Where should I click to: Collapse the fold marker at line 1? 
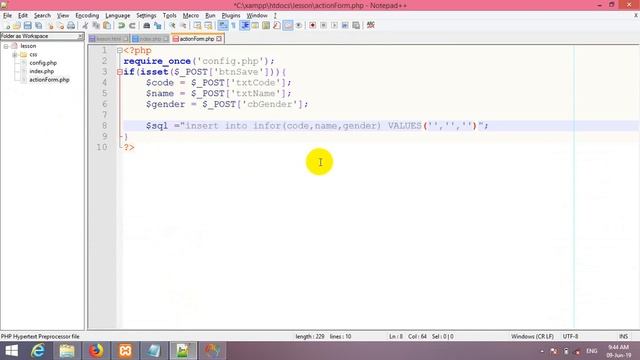[x=120, y=51]
